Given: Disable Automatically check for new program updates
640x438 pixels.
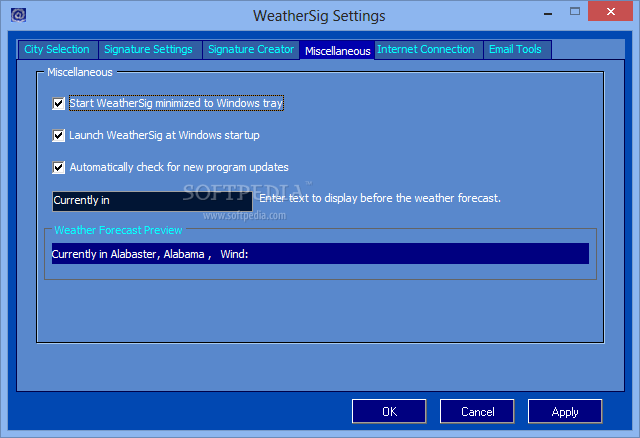Looking at the screenshot, I should pyautogui.click(x=58, y=167).
